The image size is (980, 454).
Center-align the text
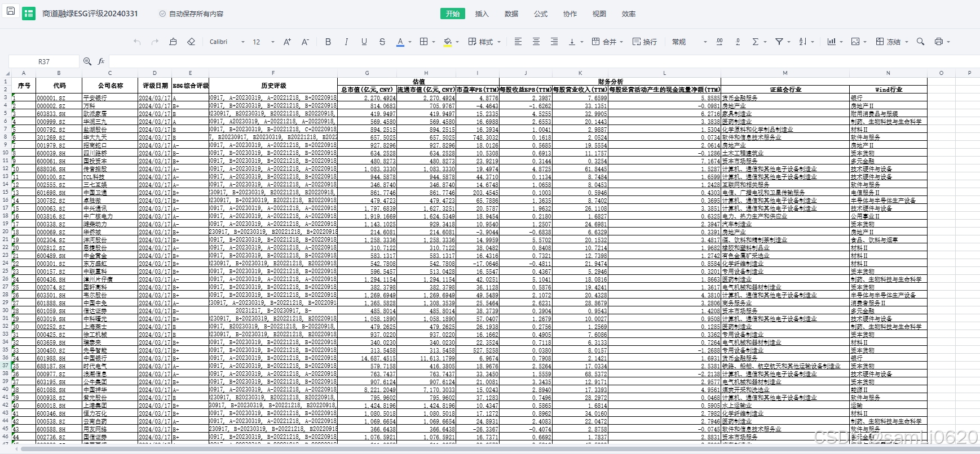pyautogui.click(x=536, y=42)
